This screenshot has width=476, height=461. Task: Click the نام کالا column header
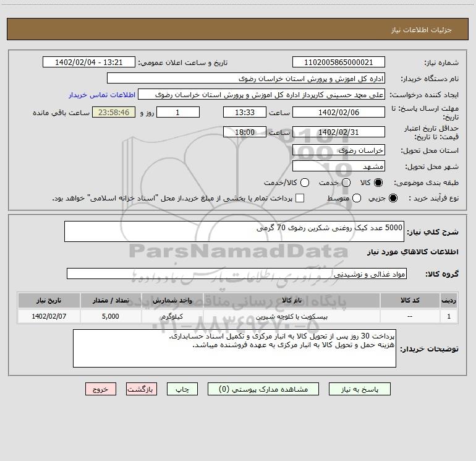(291, 300)
